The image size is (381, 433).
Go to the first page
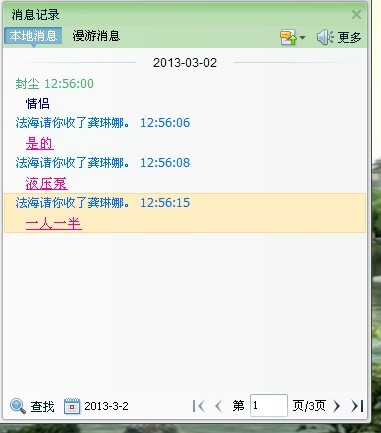(199, 406)
